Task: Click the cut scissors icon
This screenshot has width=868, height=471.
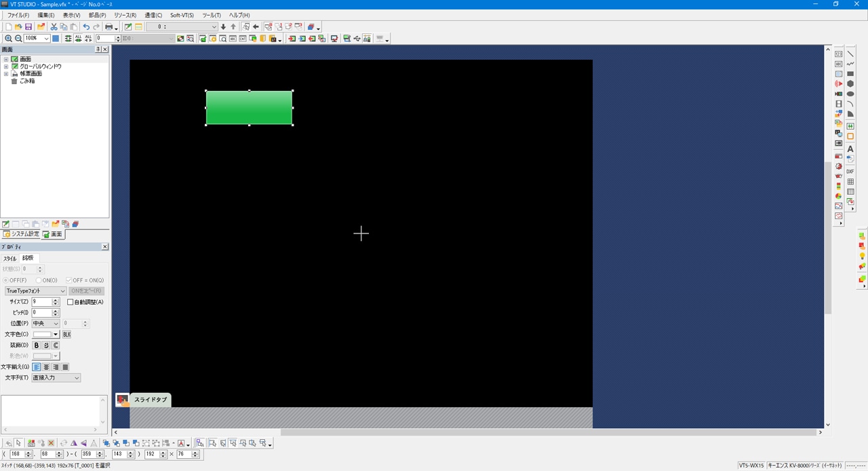Action: coord(54,27)
